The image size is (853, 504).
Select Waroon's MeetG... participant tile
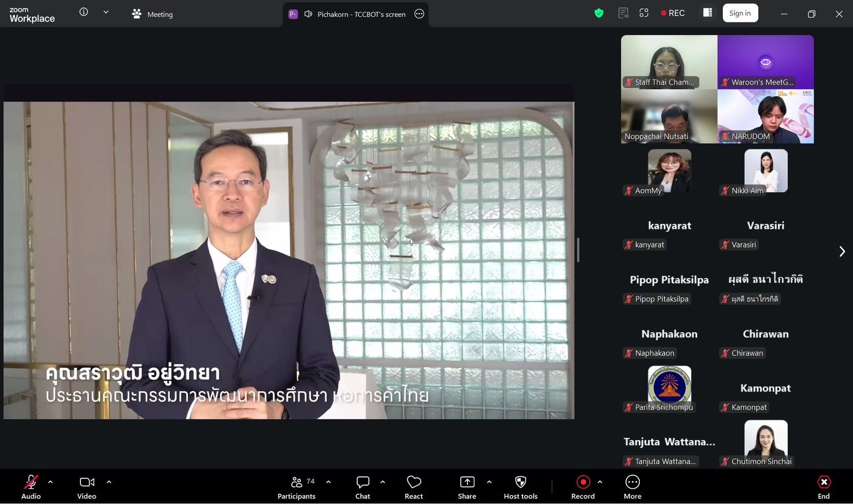(x=766, y=62)
